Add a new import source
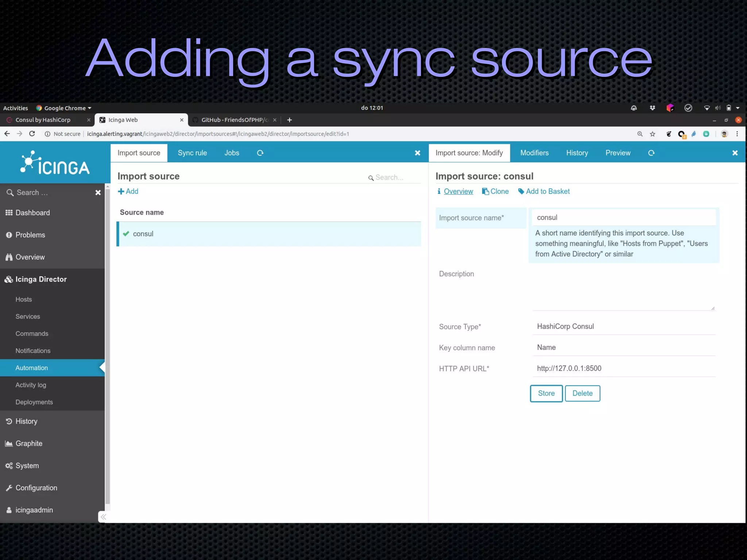 [x=128, y=191]
